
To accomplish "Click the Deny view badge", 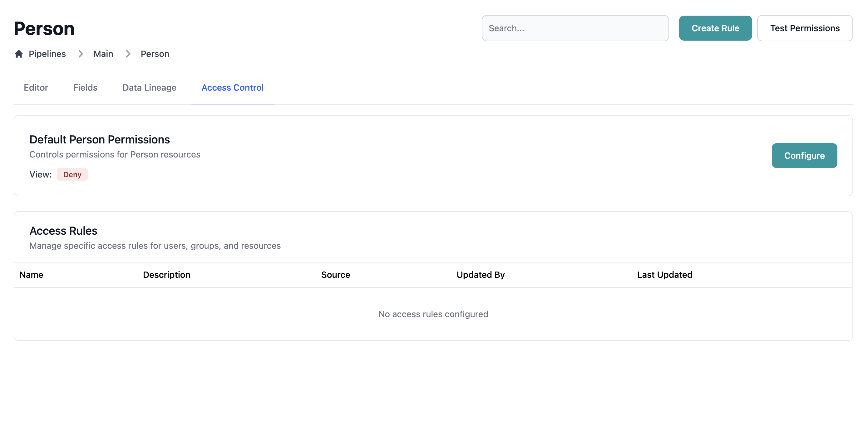I will coord(72,174).
